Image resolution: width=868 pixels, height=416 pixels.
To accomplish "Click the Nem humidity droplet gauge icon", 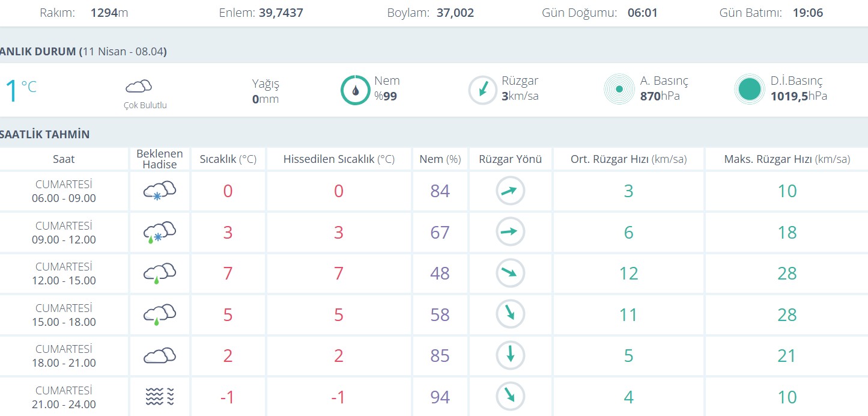I will pos(356,90).
